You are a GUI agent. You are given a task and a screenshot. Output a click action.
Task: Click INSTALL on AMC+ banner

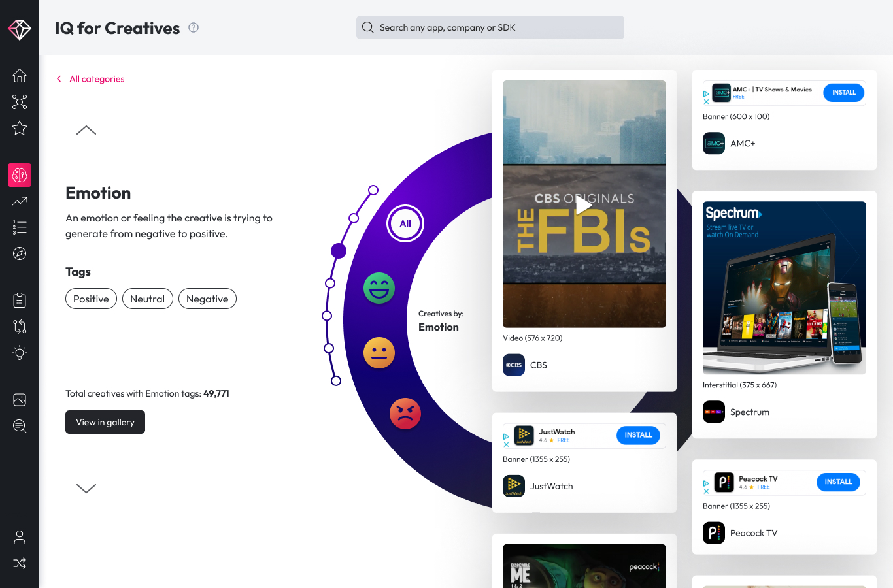tap(843, 93)
